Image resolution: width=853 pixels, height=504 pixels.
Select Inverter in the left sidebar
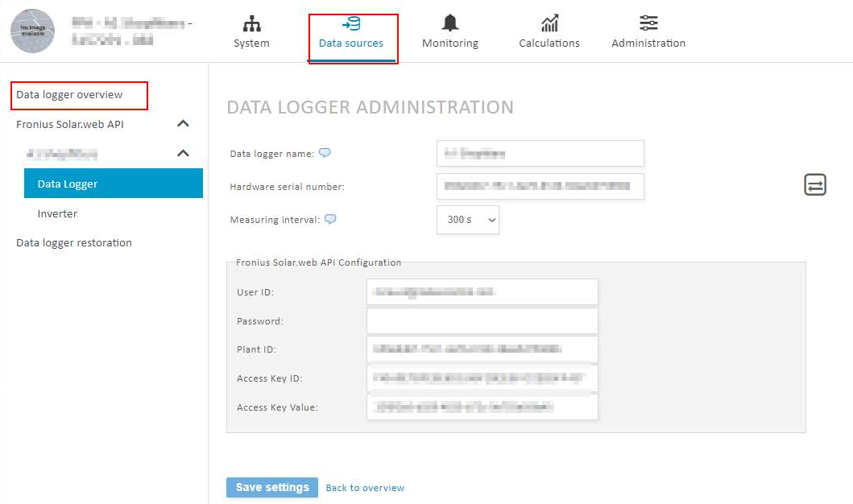coord(57,213)
